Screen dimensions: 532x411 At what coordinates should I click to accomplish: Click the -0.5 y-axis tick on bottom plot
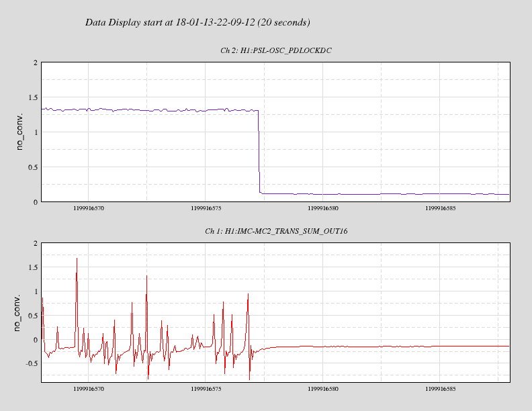31,363
